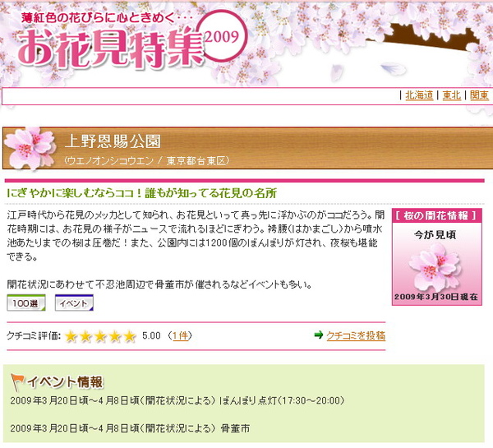The image size is (493, 448).
Task: Open the 関東 region link
Action: pyautogui.click(x=479, y=95)
